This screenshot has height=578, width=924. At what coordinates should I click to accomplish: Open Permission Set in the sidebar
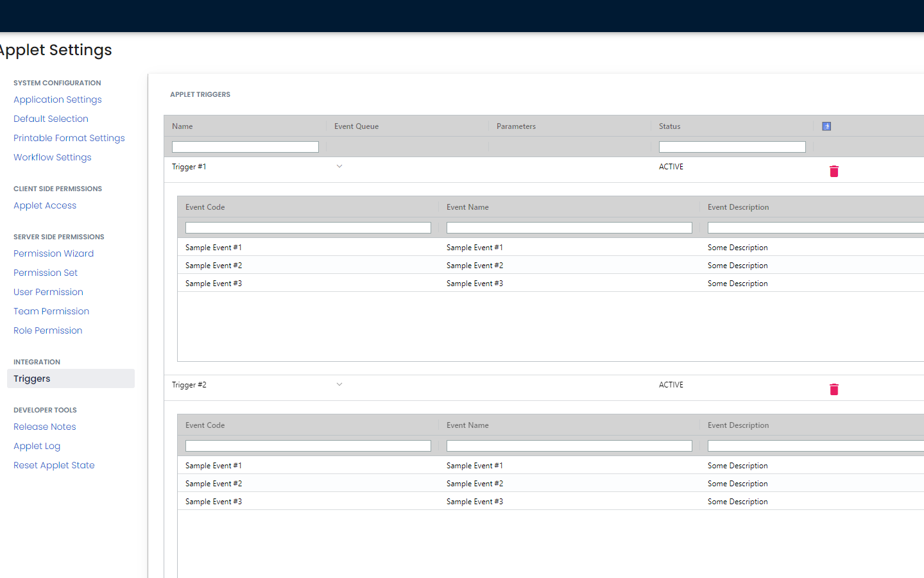(x=46, y=273)
